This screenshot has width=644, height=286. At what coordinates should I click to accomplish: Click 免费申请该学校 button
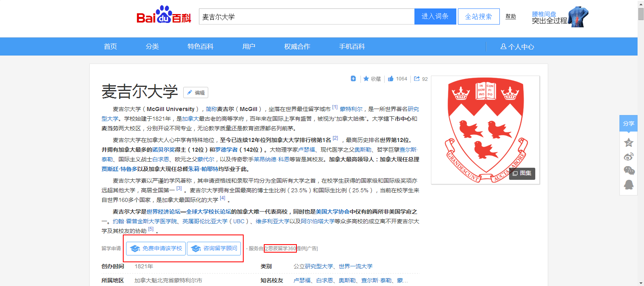[x=156, y=249]
